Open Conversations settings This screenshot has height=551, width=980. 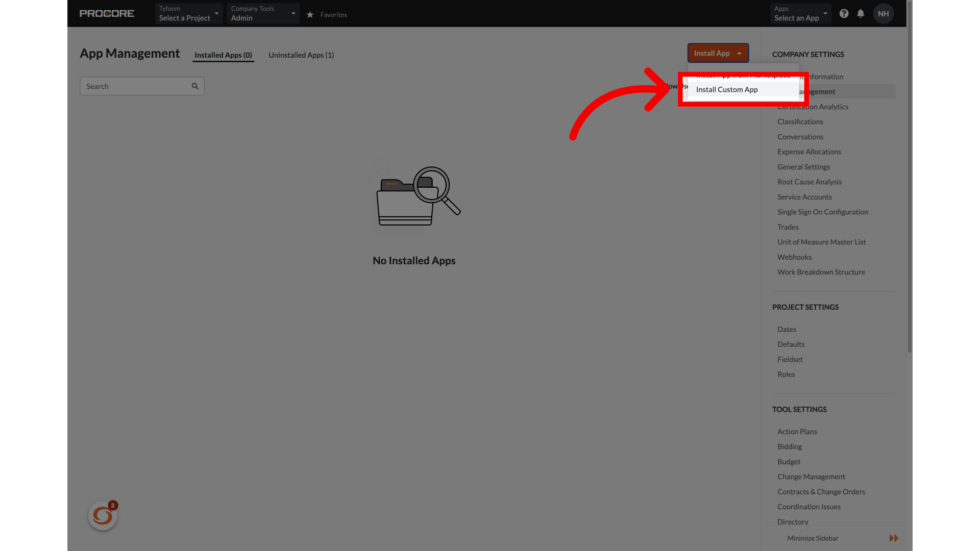pos(800,137)
